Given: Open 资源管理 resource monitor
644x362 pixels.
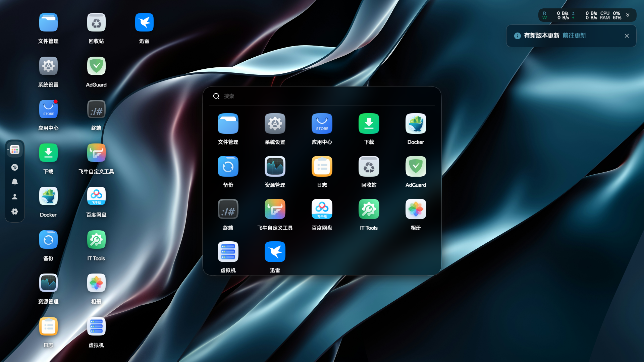Looking at the screenshot, I should [x=275, y=166].
